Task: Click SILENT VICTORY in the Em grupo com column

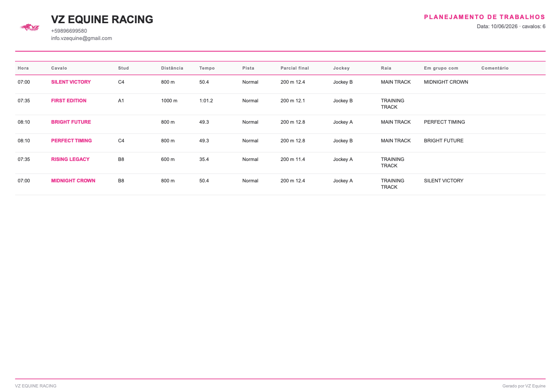Action: tap(444, 181)
